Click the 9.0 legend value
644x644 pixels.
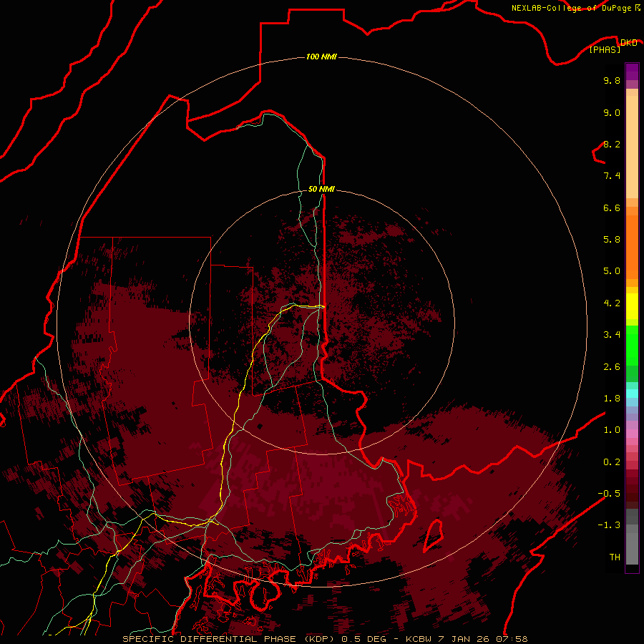coord(612,112)
